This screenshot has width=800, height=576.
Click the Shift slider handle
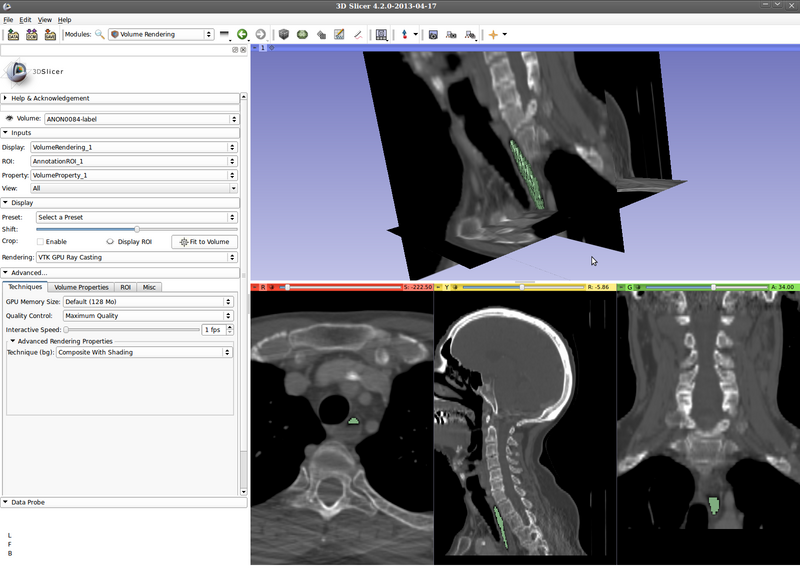point(136,229)
